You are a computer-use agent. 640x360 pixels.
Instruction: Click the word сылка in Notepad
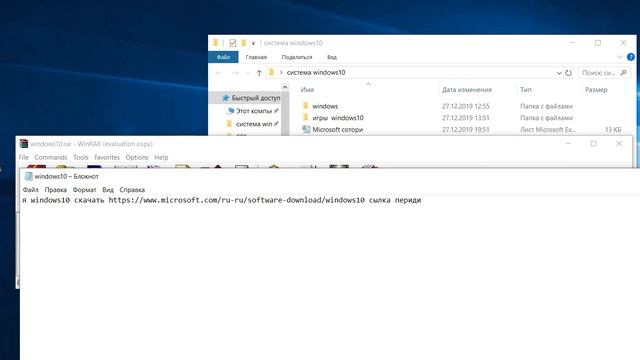click(x=380, y=200)
